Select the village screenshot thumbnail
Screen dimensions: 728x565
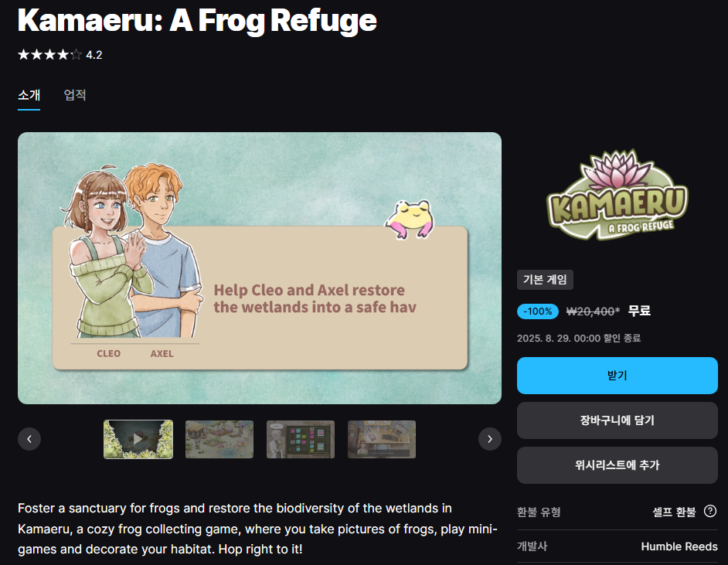219,439
